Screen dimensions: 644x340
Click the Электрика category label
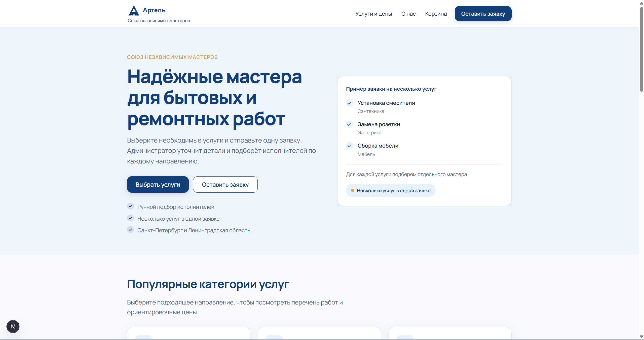369,133
